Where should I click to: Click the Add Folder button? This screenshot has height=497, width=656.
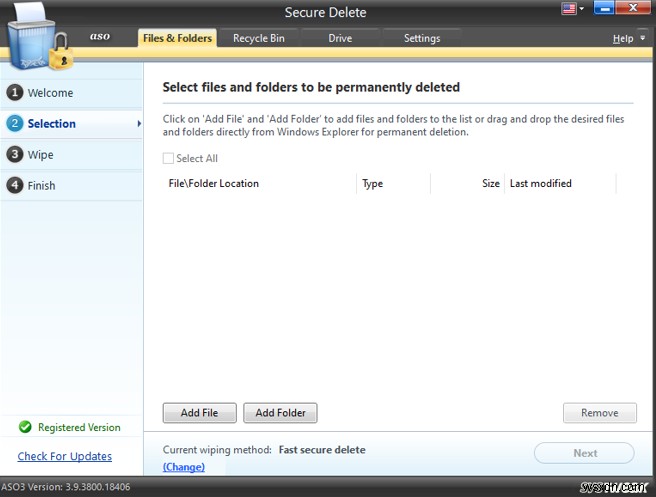[280, 412]
